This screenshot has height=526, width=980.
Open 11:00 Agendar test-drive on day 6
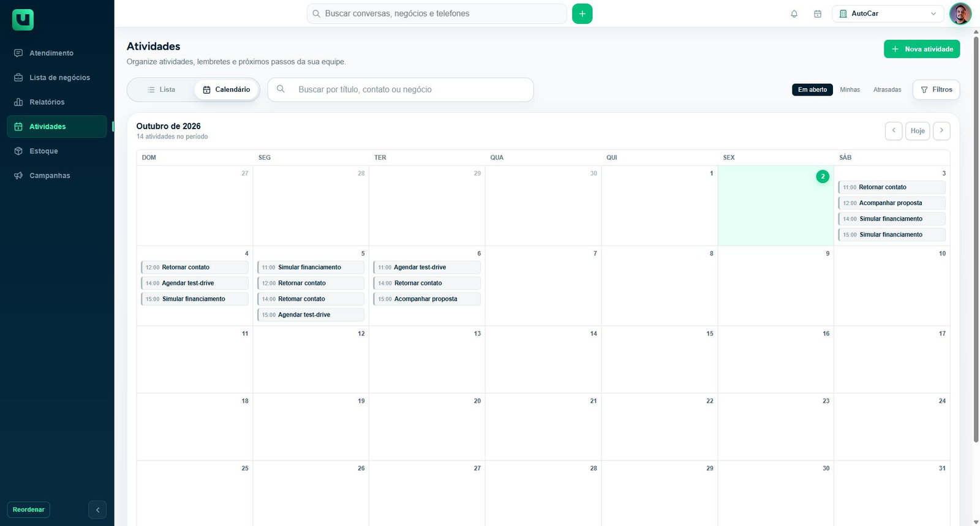(427, 267)
